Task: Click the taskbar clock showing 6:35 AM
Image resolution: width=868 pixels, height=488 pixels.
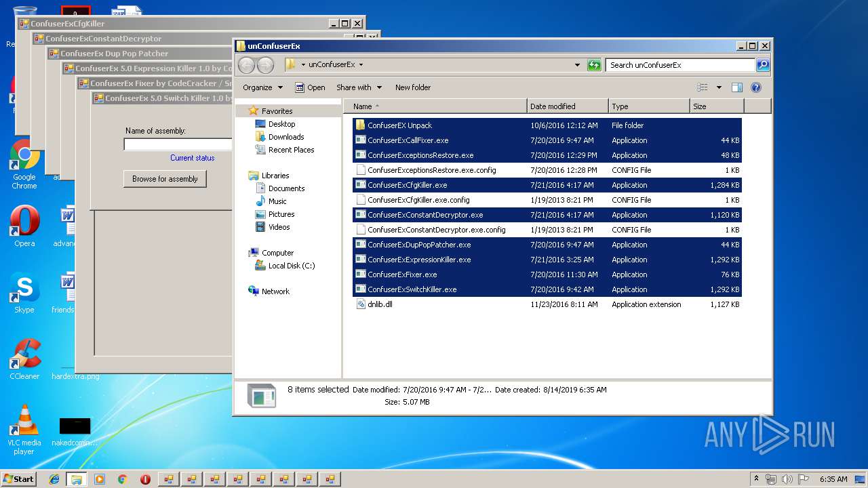Action: click(833, 479)
